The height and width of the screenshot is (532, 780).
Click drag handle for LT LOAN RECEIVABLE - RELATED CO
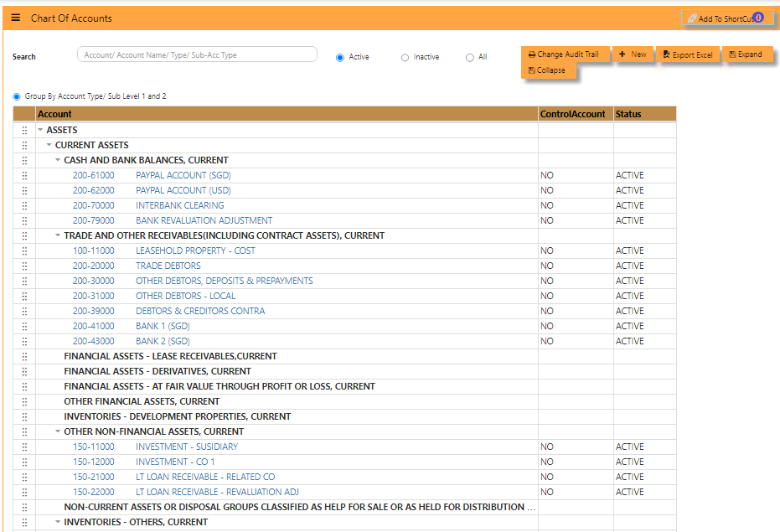[24, 477]
